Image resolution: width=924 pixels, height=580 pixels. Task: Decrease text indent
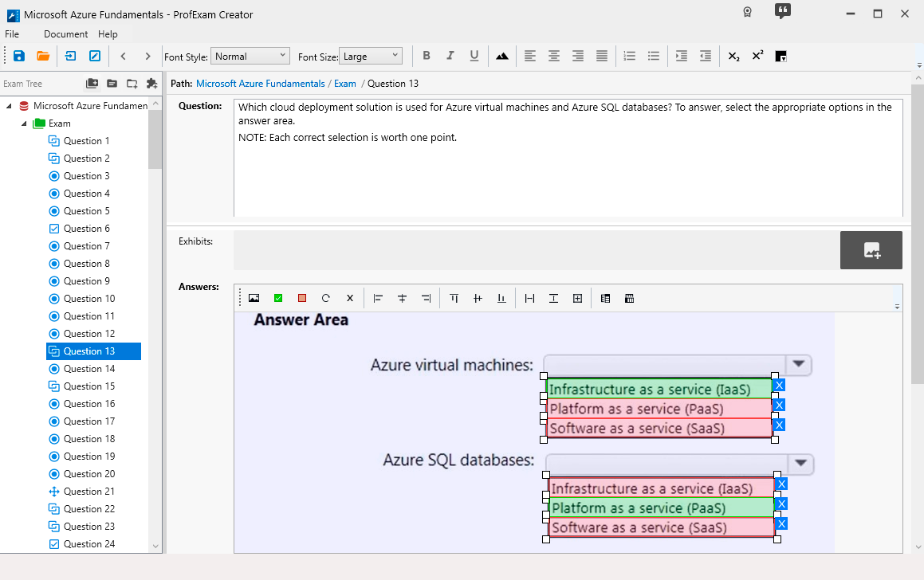[x=706, y=56]
